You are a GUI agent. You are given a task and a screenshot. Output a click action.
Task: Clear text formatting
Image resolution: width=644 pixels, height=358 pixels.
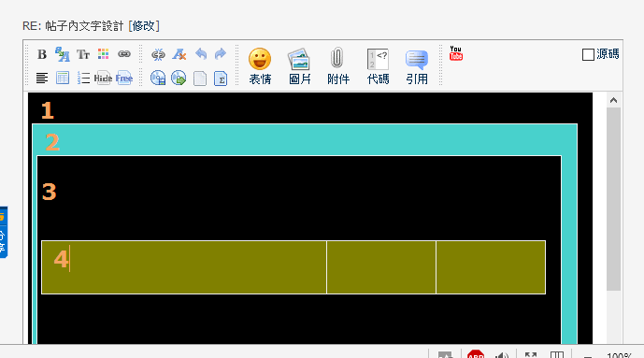click(x=179, y=54)
